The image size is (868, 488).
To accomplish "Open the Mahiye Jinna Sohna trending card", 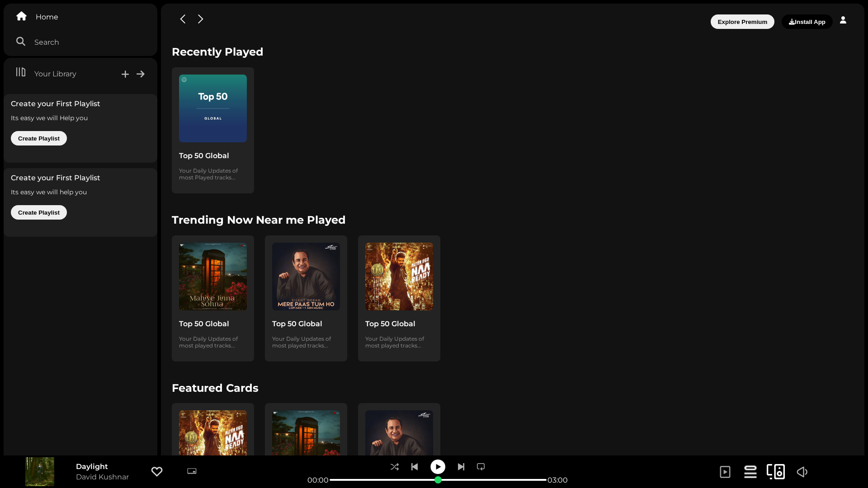I will [213, 298].
